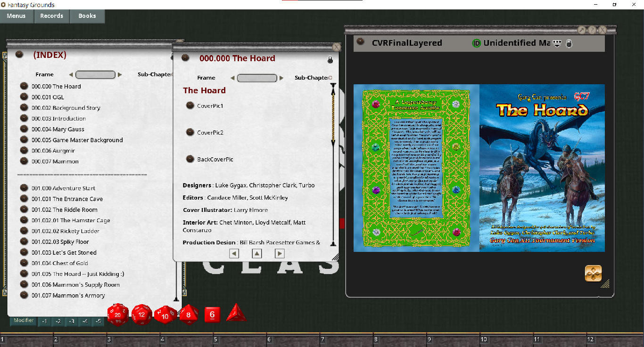Go up to parent page in The Hoard
Viewport: 644px width, 347px height.
256,253
